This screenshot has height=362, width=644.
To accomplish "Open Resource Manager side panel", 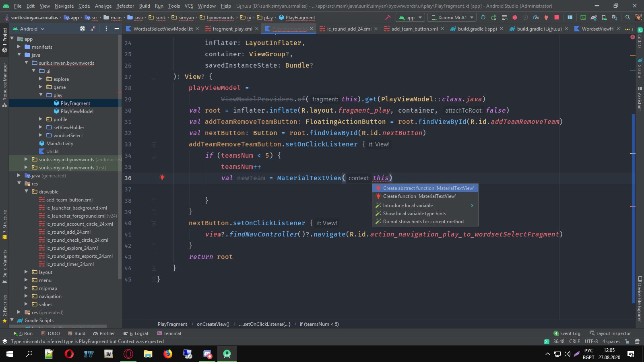I will click(x=5, y=84).
